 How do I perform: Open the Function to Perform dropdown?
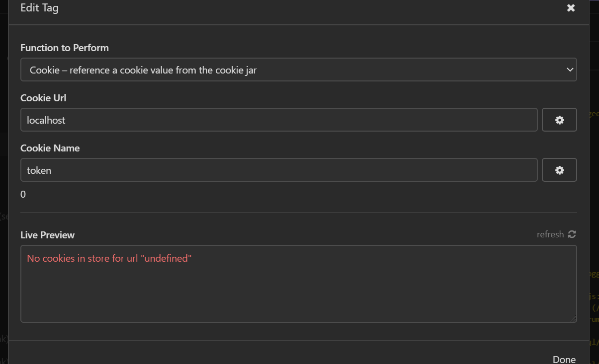coord(298,70)
